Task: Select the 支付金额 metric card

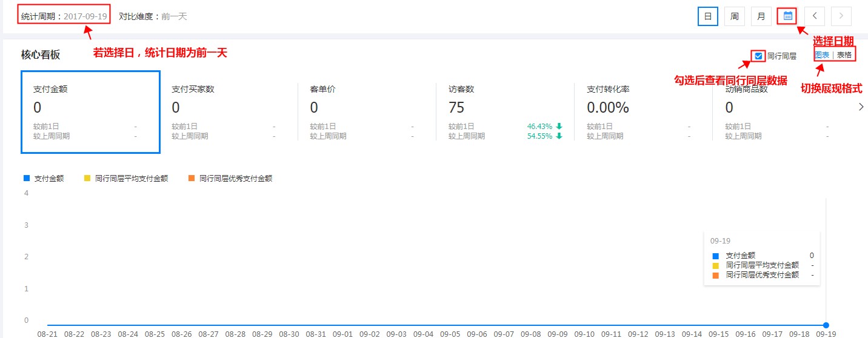Action: (90, 112)
